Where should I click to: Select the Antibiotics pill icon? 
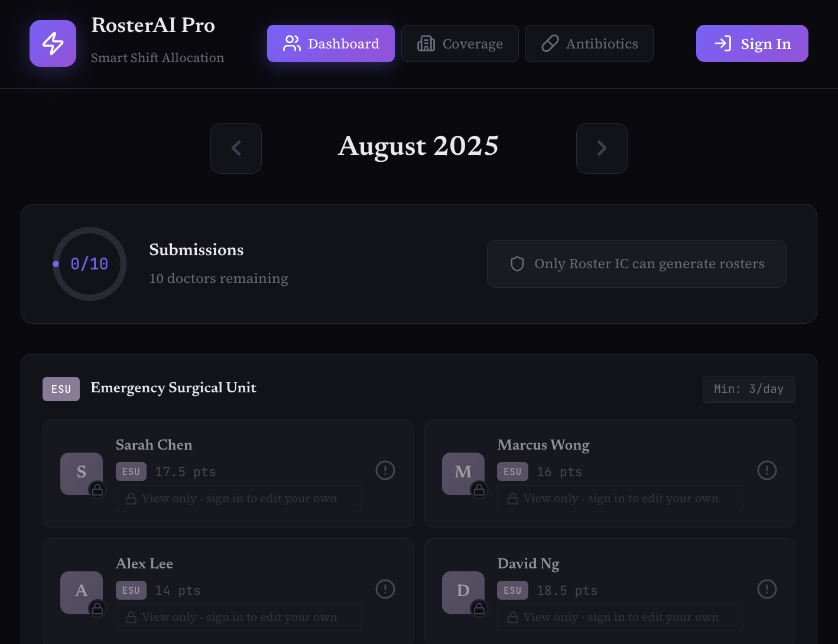click(x=550, y=43)
